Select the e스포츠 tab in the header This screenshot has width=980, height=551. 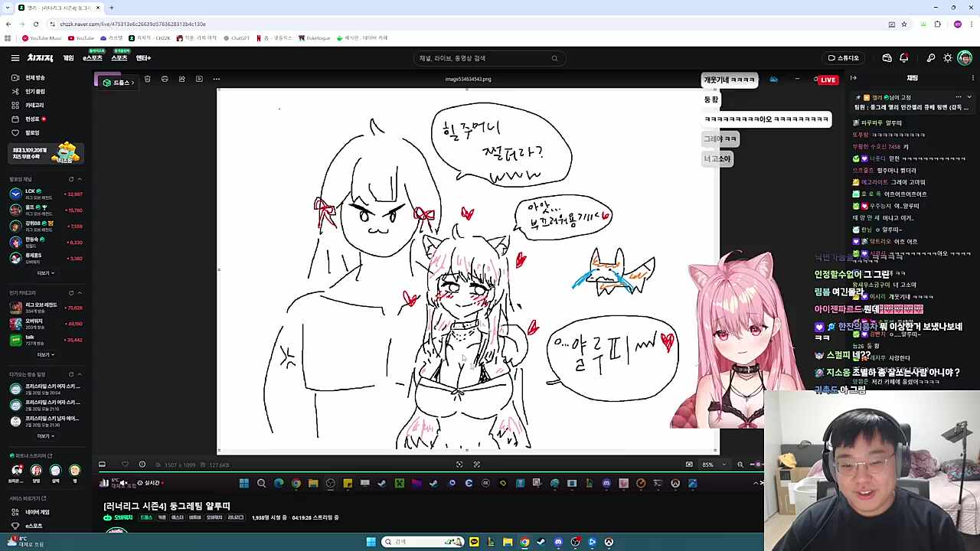click(x=93, y=58)
